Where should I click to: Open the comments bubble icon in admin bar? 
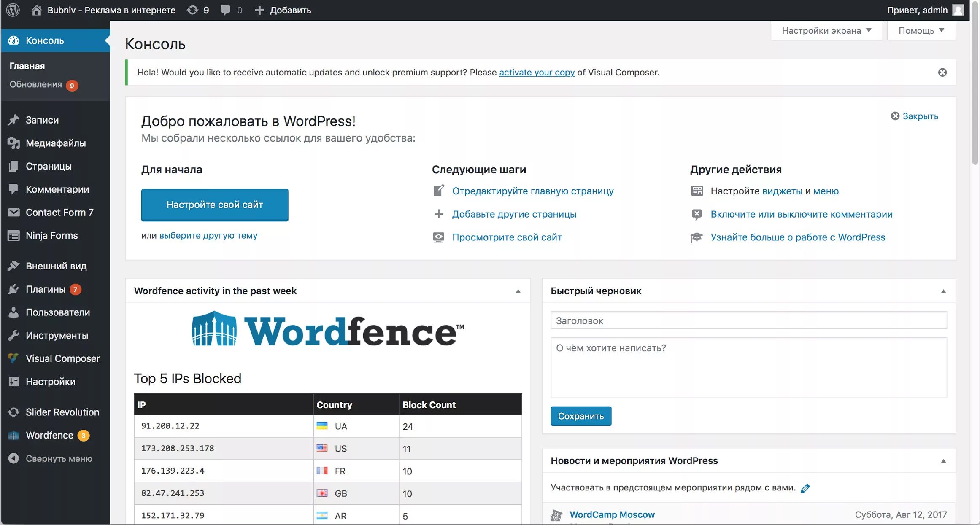tap(226, 10)
